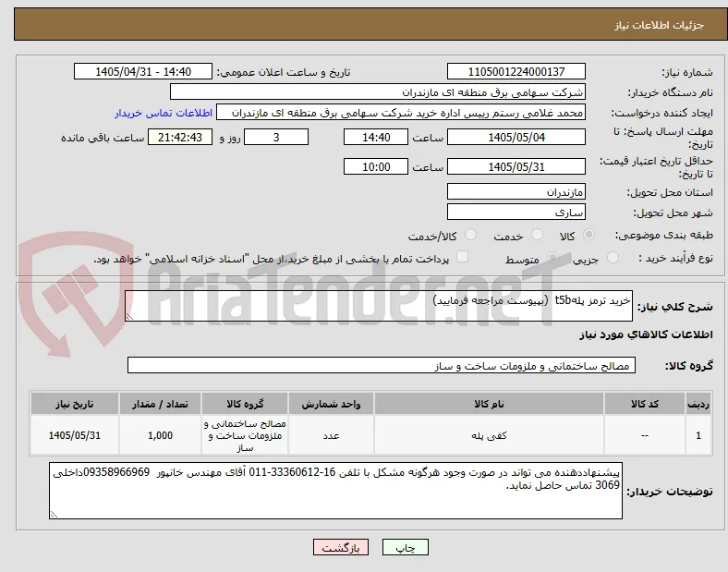Click the resize handle of the description textarea

(129, 317)
